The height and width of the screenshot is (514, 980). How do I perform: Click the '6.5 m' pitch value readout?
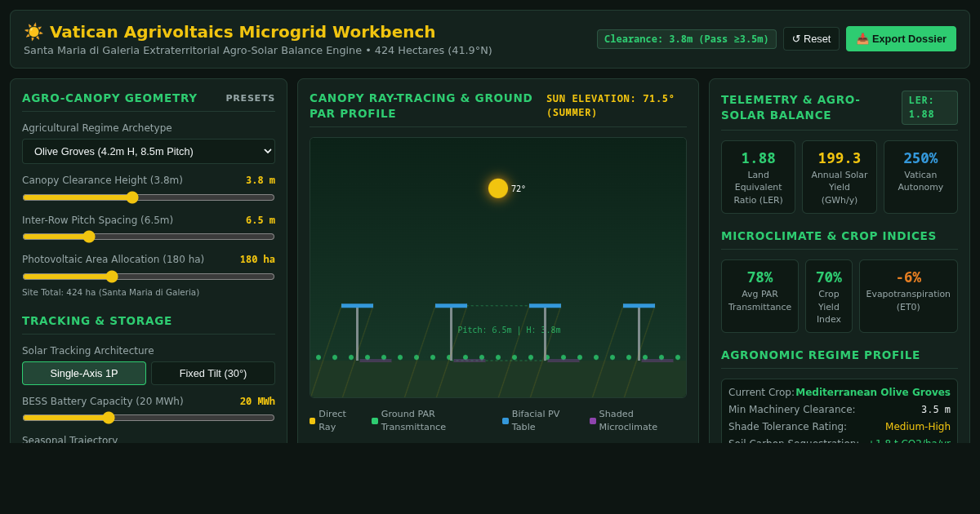(261, 220)
